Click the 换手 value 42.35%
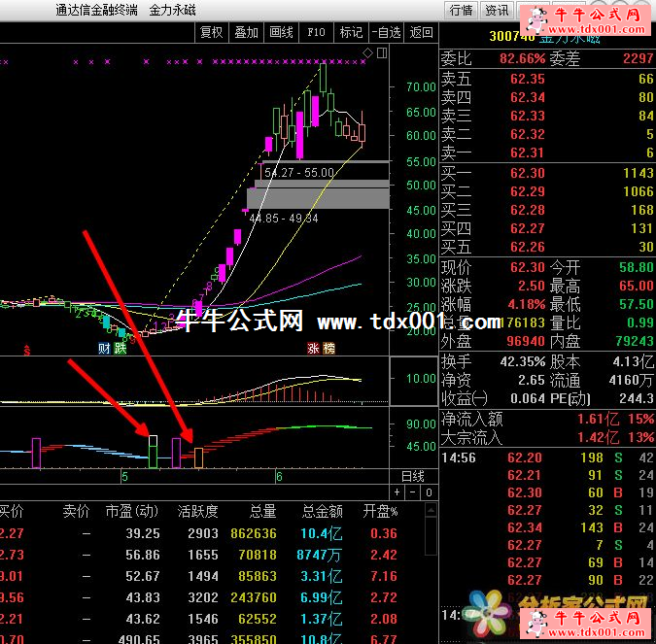This screenshot has height=644, width=656. click(x=523, y=361)
